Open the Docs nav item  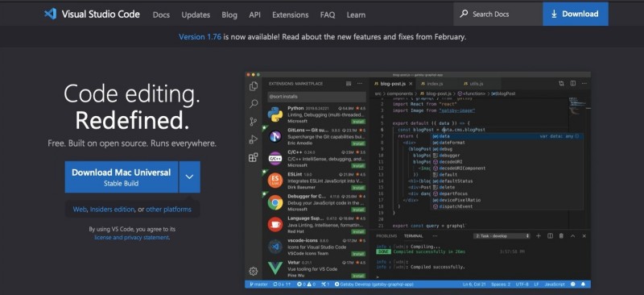[x=161, y=15]
